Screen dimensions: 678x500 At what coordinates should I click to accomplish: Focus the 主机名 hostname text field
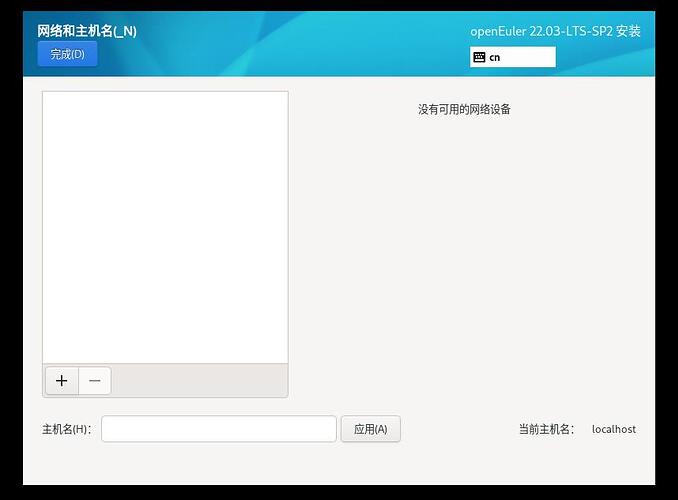pyautogui.click(x=218, y=429)
